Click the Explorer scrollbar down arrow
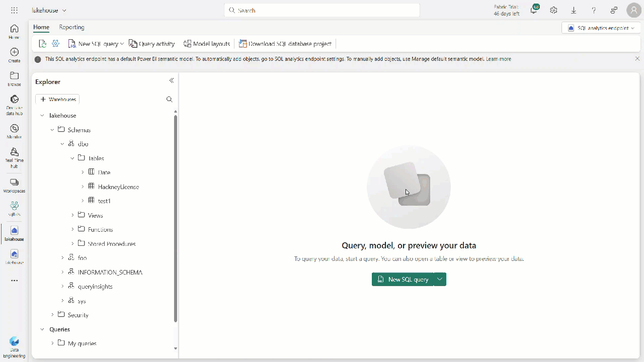The width and height of the screenshot is (644, 362). point(176,348)
